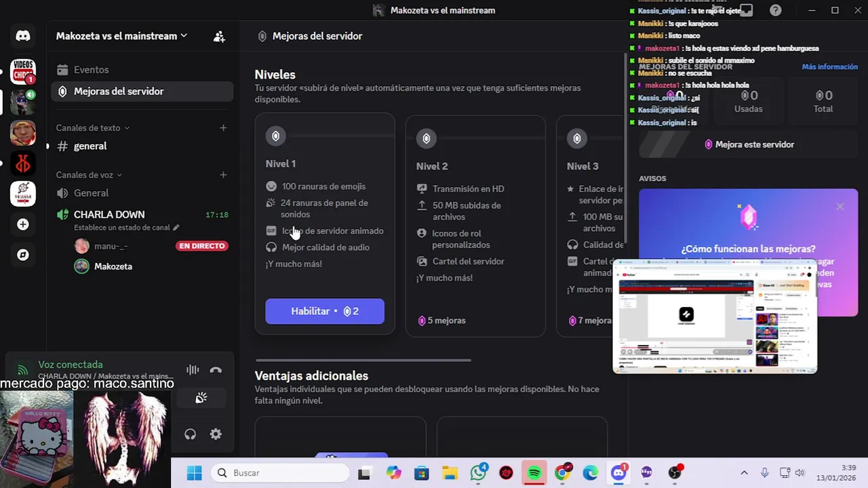
Task: Add a new server with plus icon
Action: pyautogui.click(x=23, y=224)
